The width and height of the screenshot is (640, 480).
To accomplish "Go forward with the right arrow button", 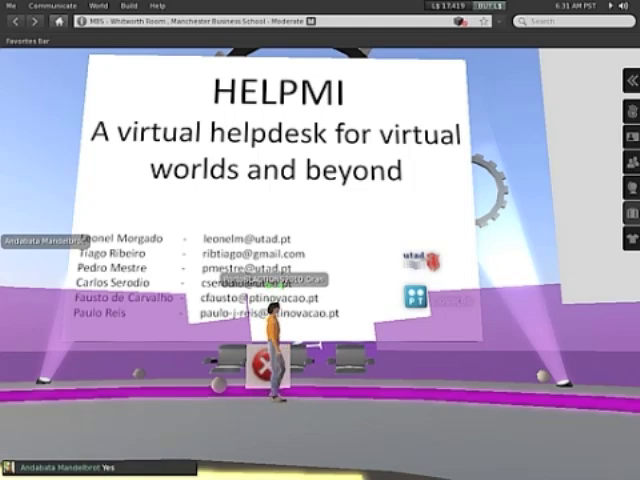I will pos(36,21).
